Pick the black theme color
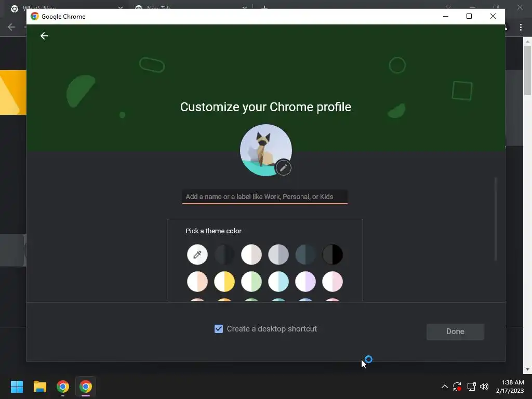This screenshot has height=399, width=532. click(332, 255)
